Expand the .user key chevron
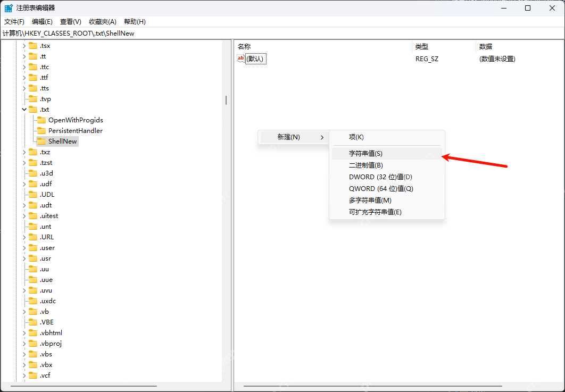 24,248
